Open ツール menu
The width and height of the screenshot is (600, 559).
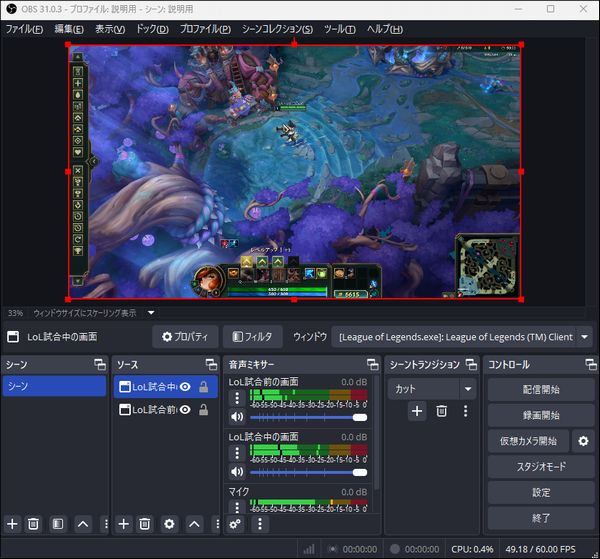pos(340,29)
